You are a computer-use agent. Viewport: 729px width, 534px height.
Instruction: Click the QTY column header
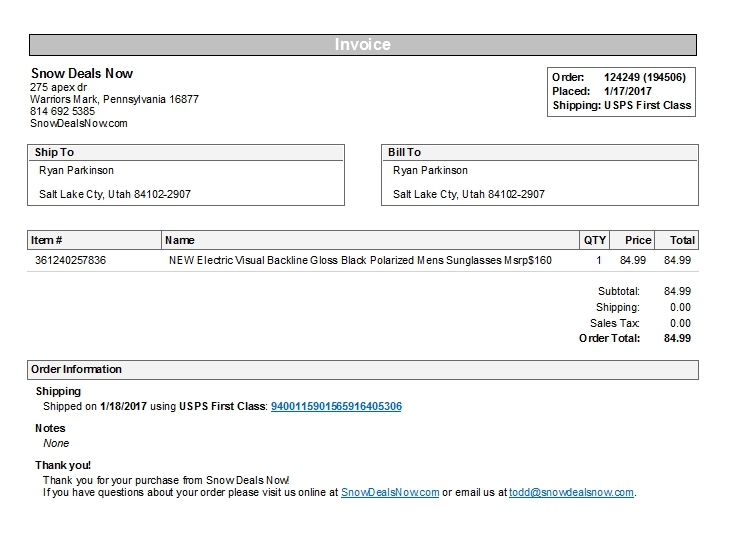595,240
